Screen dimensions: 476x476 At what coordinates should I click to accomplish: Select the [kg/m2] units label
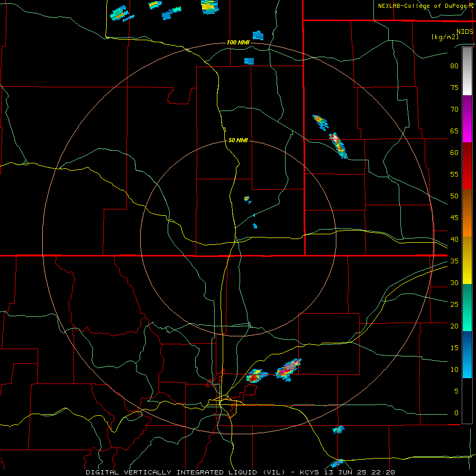(x=445, y=37)
